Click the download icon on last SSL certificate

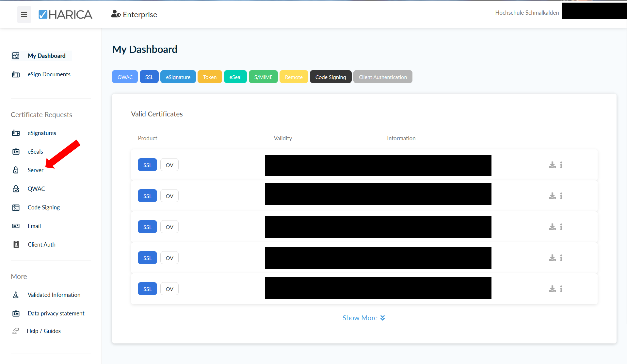[x=552, y=289]
